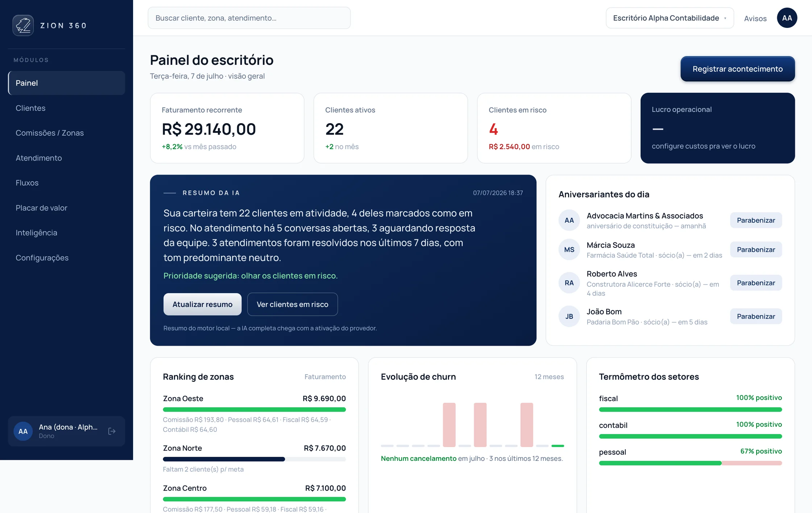
Task: Click the '12 meses' churn period label
Action: tap(549, 377)
